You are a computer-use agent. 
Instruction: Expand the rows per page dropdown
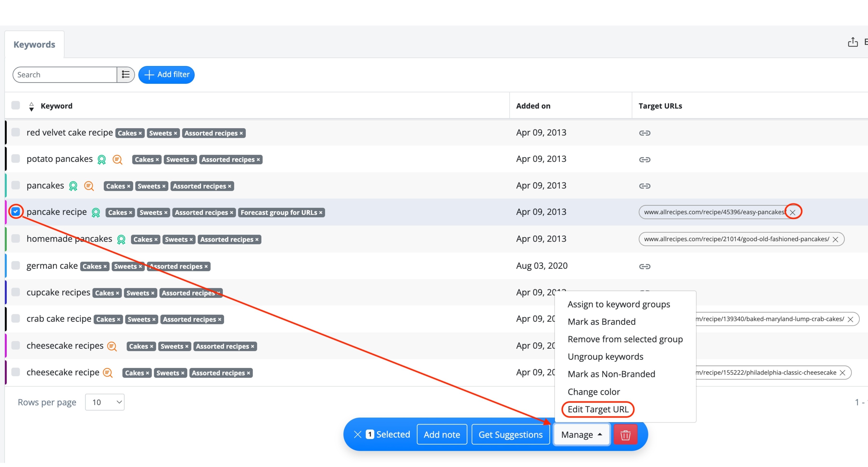click(105, 402)
